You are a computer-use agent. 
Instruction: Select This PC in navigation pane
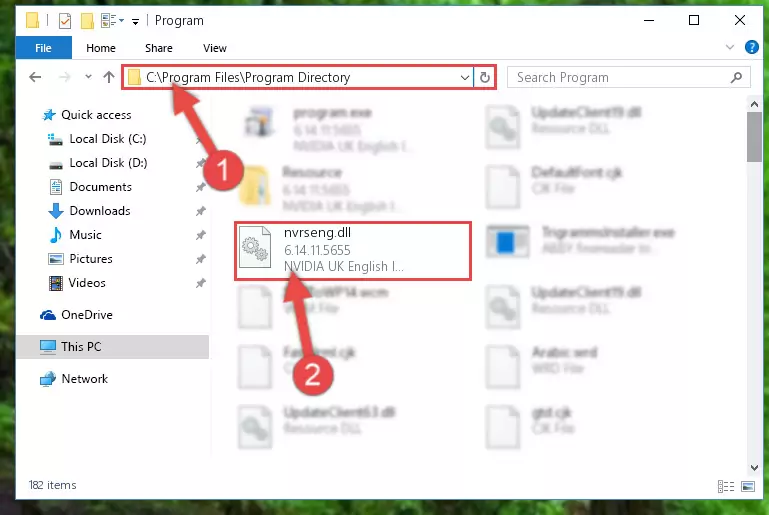[x=112, y=347]
